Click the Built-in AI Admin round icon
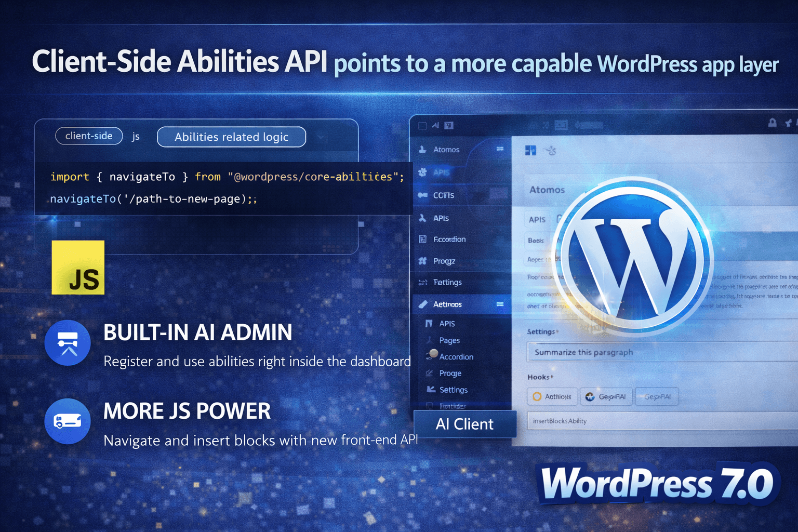Viewport: 798px width, 532px height. [68, 343]
